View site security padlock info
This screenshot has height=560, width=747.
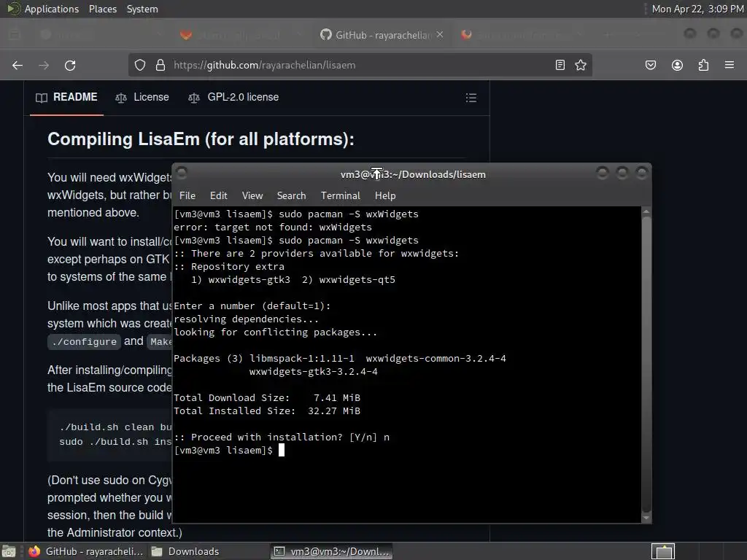tap(160, 65)
